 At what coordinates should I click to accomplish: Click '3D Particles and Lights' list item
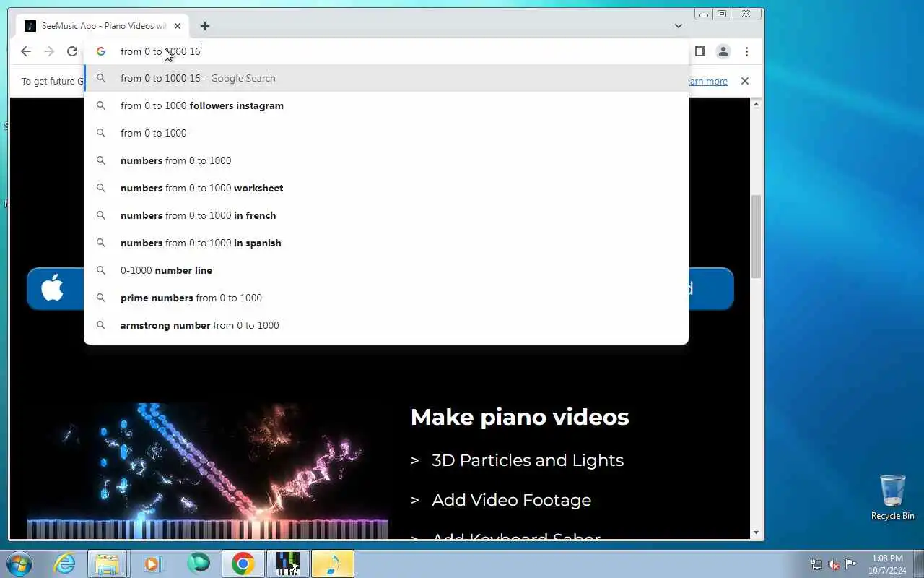pyautogui.click(x=528, y=460)
